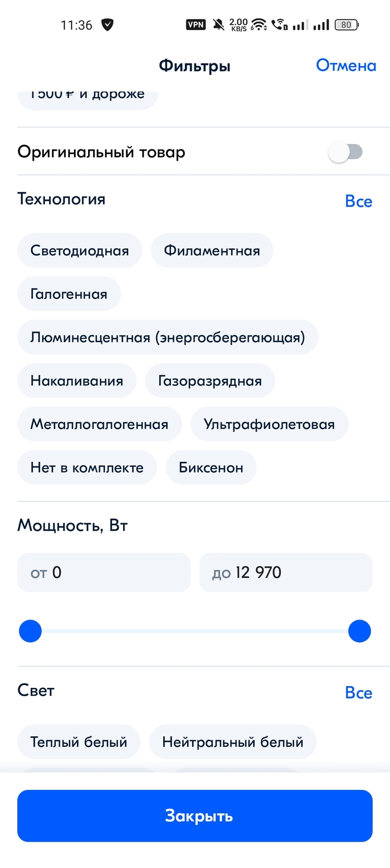This screenshot has width=390, height=868.
Task: Focus the maximum power 'до' field
Action: point(286,572)
